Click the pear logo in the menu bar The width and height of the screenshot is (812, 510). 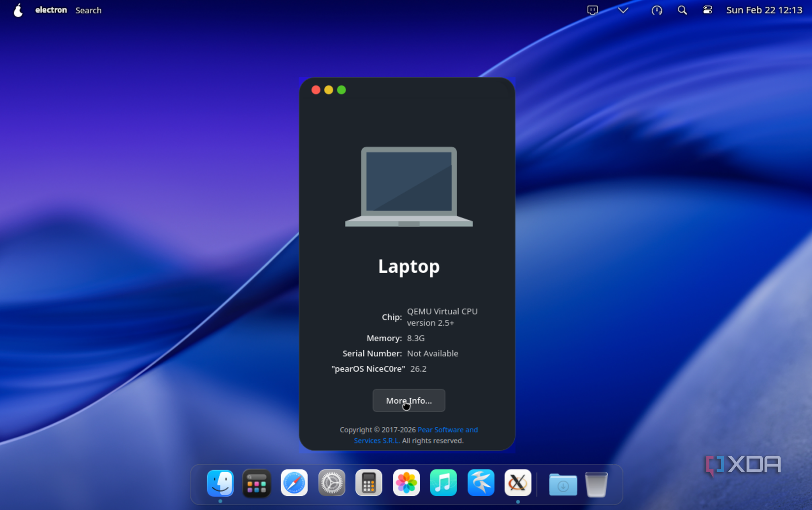click(x=18, y=10)
